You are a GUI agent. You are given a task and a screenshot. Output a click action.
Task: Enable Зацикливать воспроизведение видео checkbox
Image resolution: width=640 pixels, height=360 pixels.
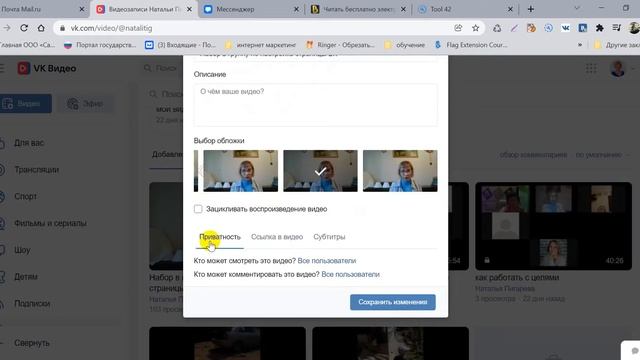click(198, 209)
